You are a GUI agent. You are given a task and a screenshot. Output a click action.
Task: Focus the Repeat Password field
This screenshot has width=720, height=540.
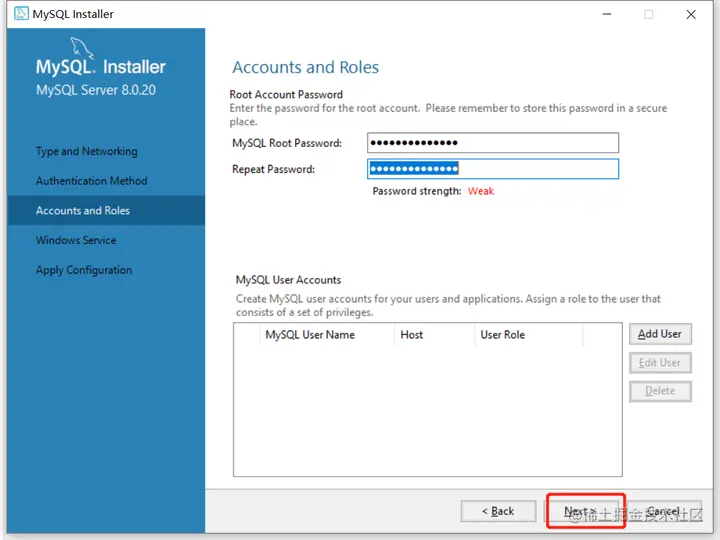493,169
